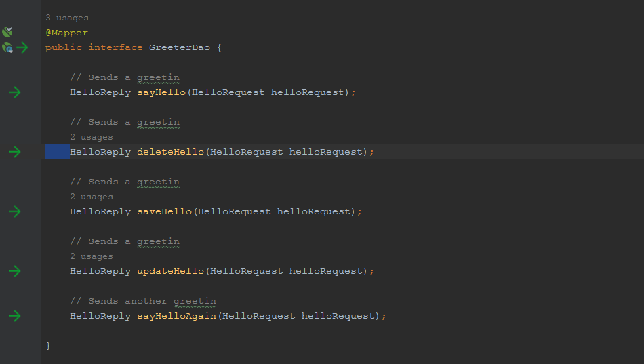Viewport: 644px width, 364px height.
Task: Click 'Sends another greetin' comment
Action: coord(143,301)
